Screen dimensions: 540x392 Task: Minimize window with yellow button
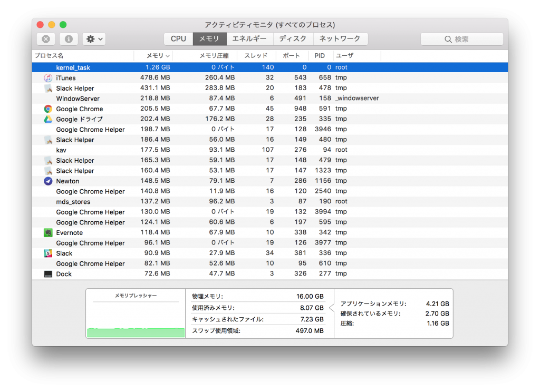tap(52, 25)
